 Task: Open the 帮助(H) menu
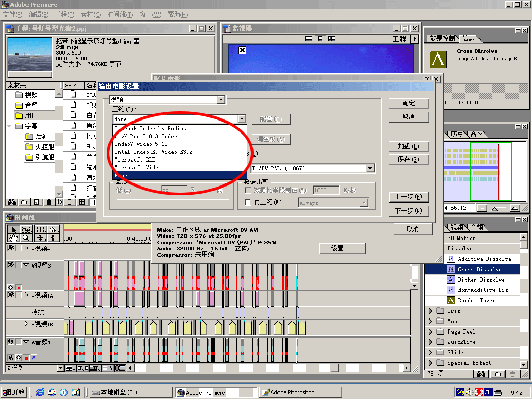point(178,15)
